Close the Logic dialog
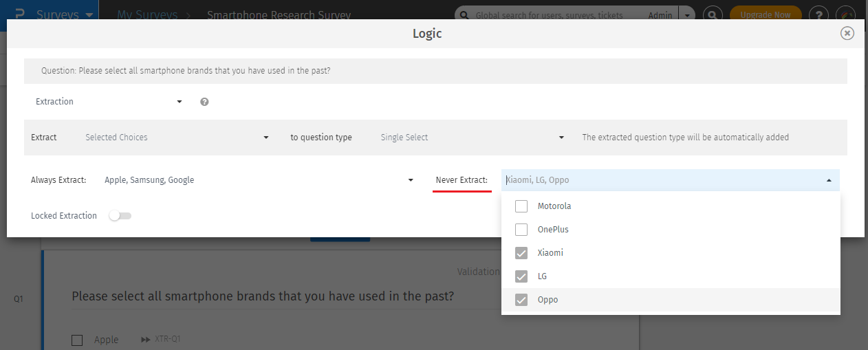Viewport: 868px width, 350px height. coord(847,33)
